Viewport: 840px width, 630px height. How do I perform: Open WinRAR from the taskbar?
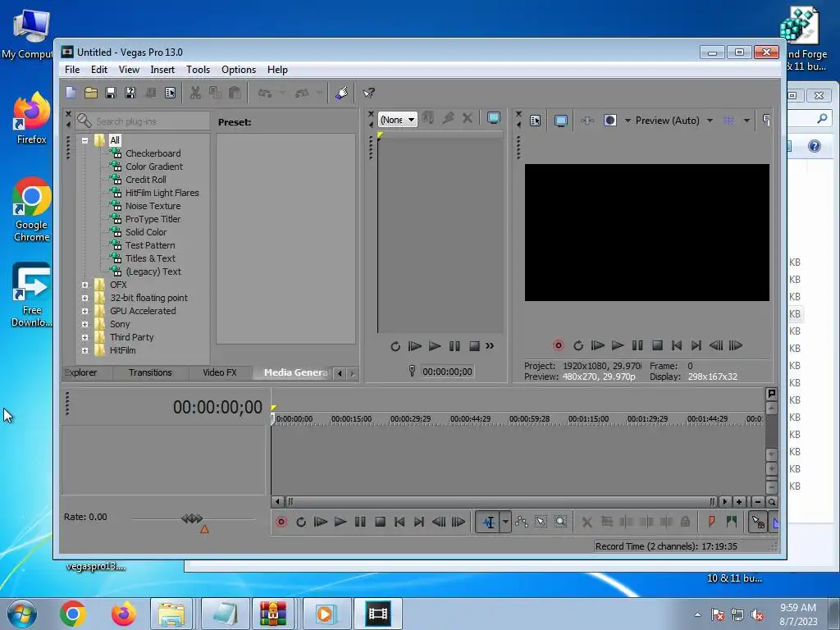[273, 614]
